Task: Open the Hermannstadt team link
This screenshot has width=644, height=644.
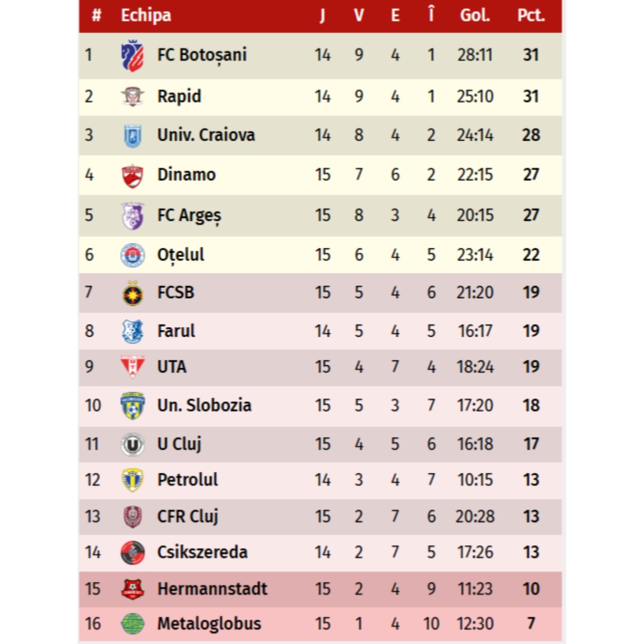Action: (212, 589)
